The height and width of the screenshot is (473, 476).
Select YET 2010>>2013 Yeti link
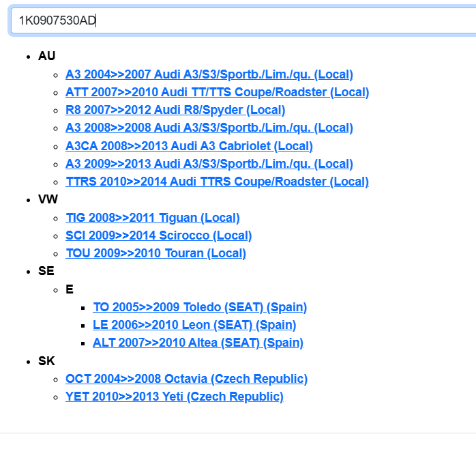[x=174, y=397]
